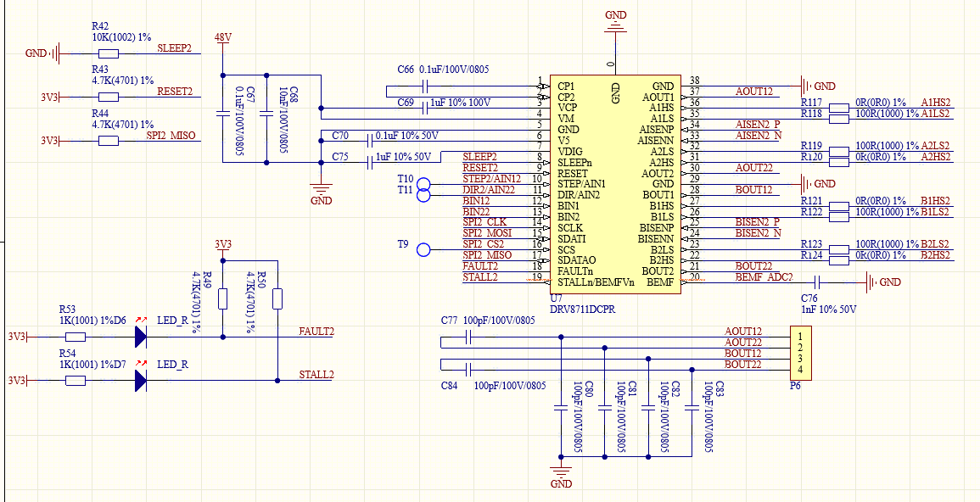Image resolution: width=980 pixels, height=502 pixels.
Task: Select capacitor C66 symbol near CP1
Action: click(426, 86)
